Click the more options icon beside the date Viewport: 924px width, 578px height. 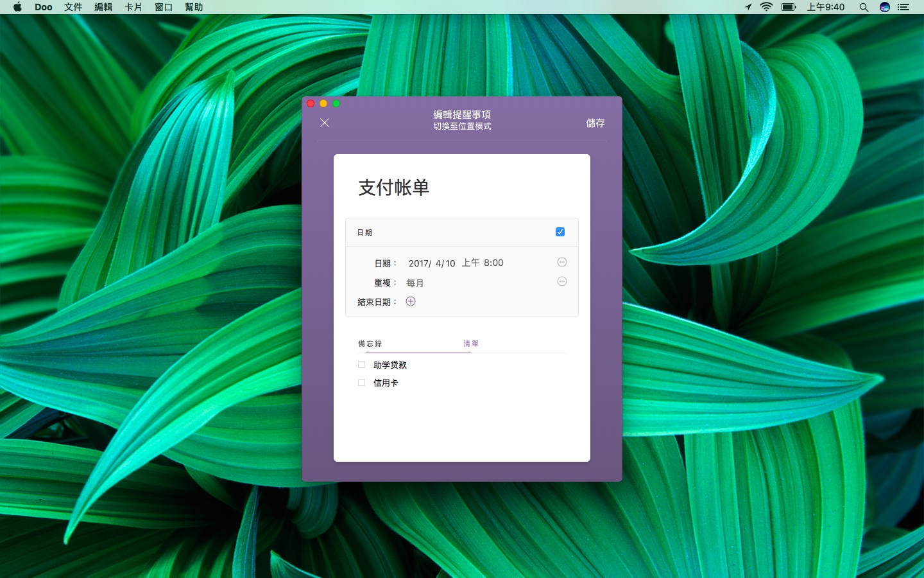(x=562, y=262)
